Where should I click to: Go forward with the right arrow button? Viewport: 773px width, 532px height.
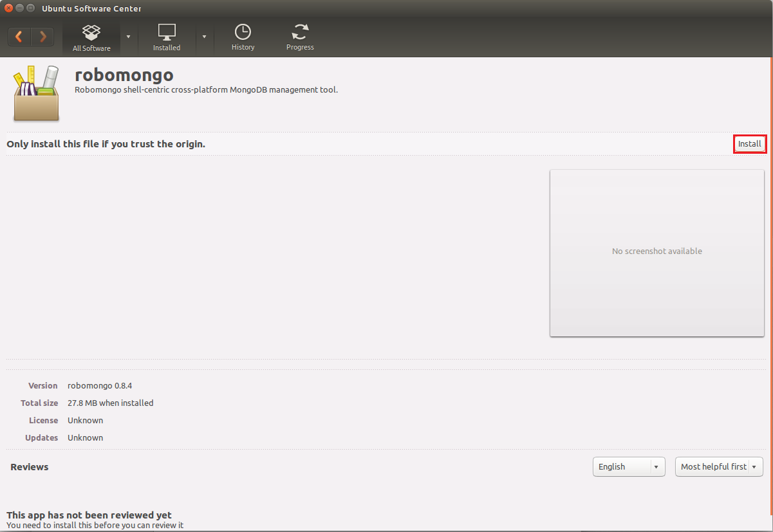tap(42, 37)
